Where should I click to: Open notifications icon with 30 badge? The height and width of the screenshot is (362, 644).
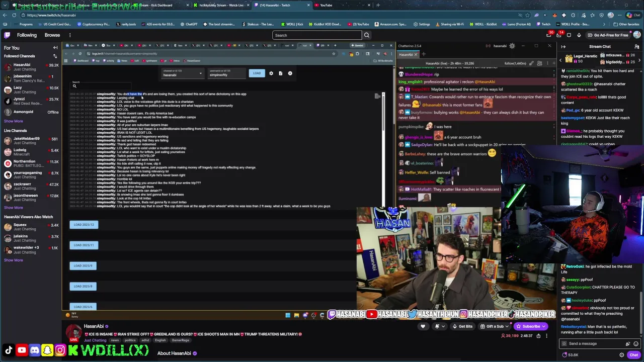[549, 35]
